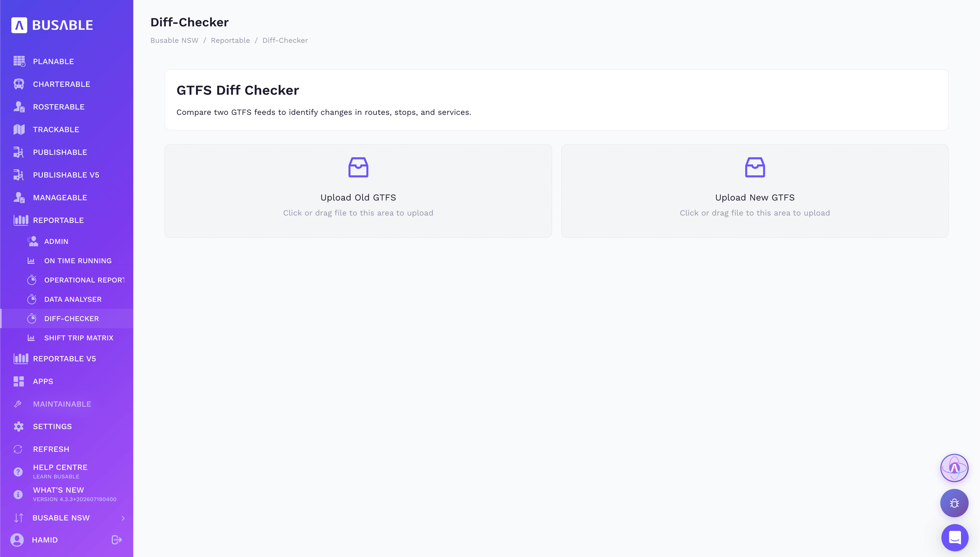Click the Learn Busable subtitle

(x=56, y=477)
